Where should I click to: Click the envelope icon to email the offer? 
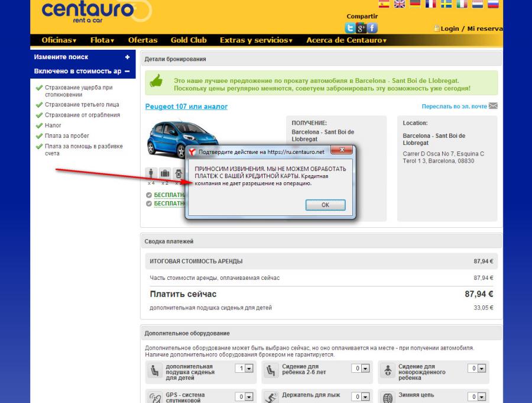[493, 106]
